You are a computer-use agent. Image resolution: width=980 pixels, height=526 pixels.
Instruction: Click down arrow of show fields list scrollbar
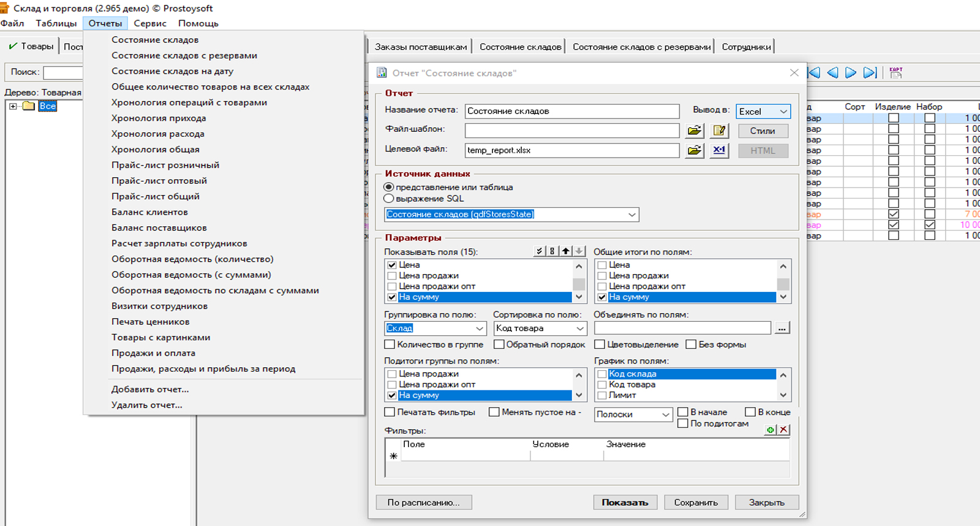[x=579, y=297]
